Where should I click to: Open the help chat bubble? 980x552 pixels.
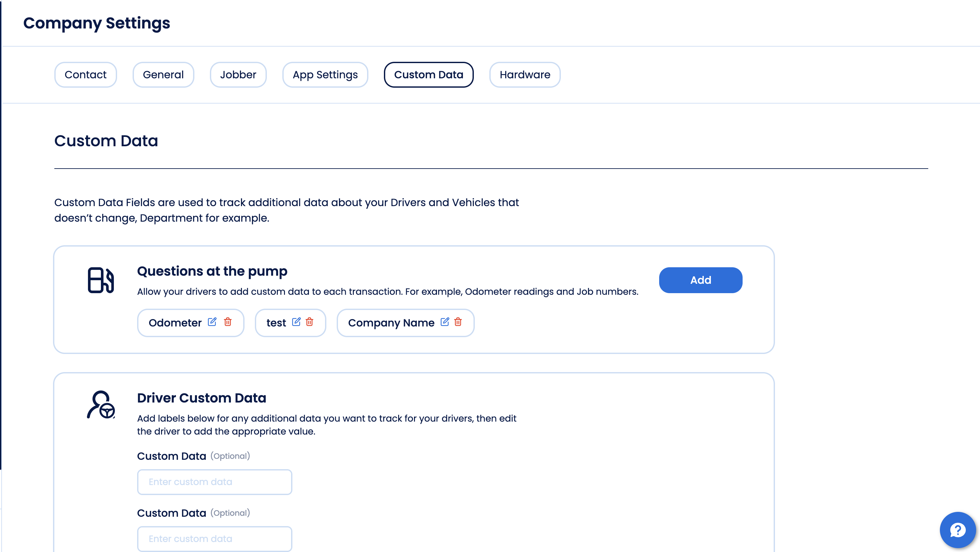[x=958, y=530]
